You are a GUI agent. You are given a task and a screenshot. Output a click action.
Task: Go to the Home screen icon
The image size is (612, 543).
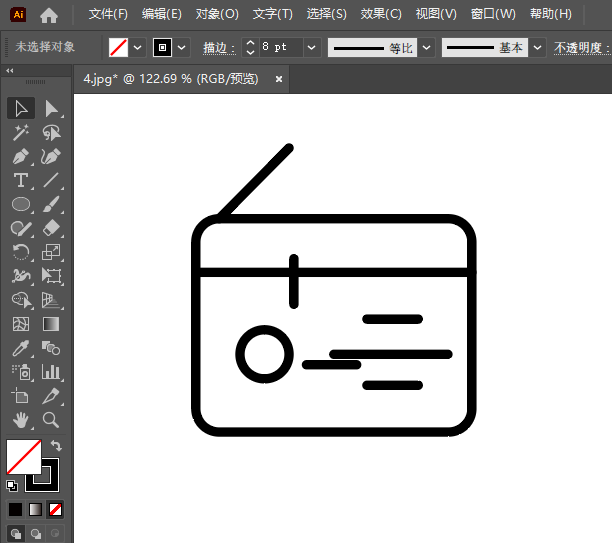click(49, 15)
